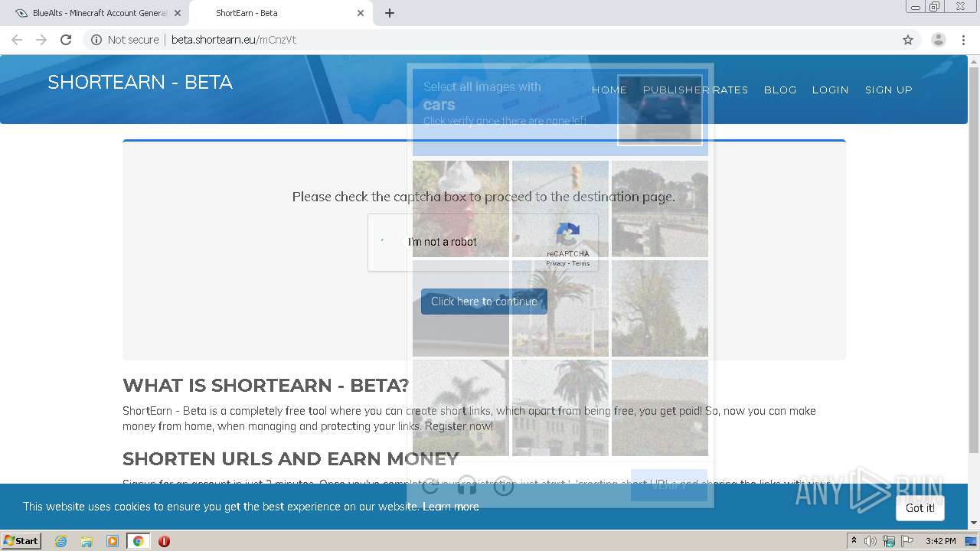Open the Chrome profile menu
Screen dimensions: 980x551
tap(938, 40)
